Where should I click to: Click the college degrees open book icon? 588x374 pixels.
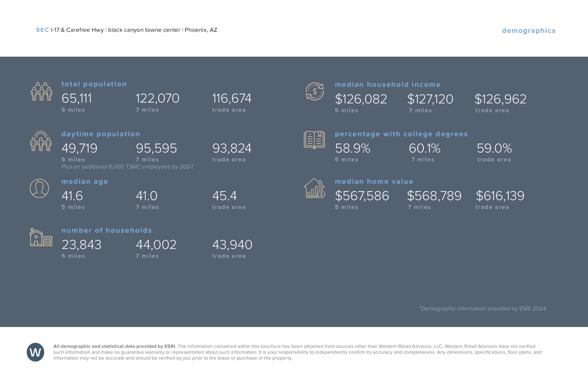click(314, 140)
